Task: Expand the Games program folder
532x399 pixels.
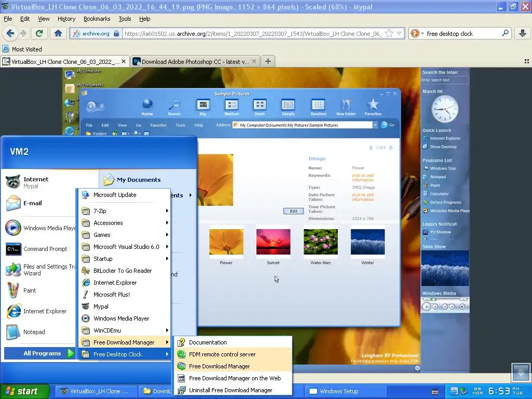Action: pyautogui.click(x=125, y=235)
